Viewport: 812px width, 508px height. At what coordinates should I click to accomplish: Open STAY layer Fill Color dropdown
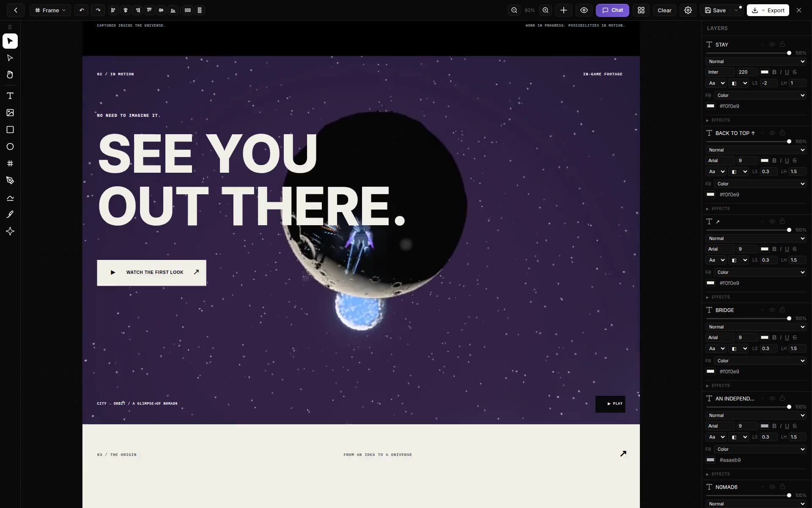[760, 95]
